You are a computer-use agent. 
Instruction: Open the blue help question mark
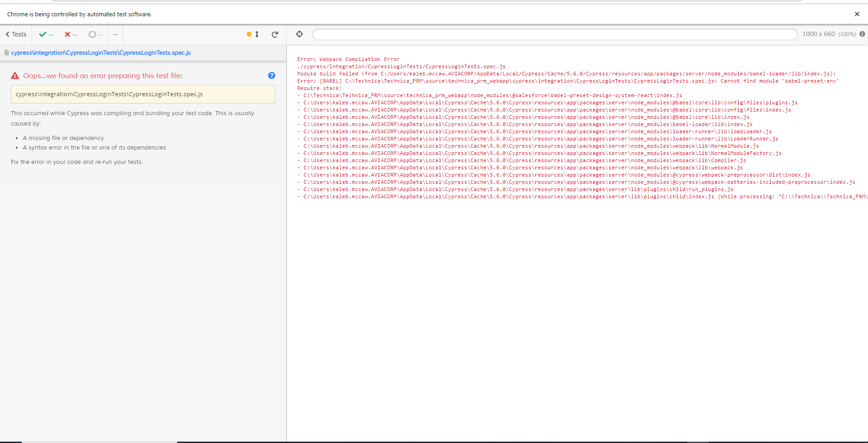(272, 75)
